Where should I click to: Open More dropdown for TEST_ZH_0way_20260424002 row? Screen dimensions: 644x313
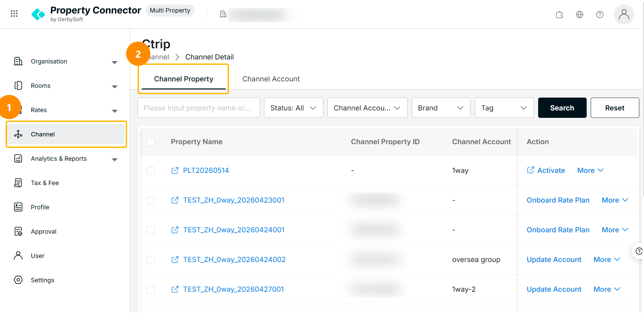(607, 260)
